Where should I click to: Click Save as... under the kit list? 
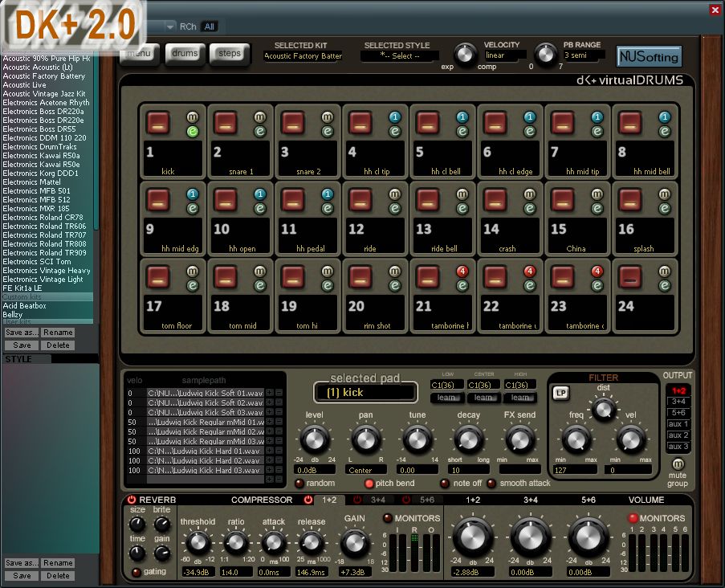pyautogui.click(x=21, y=332)
